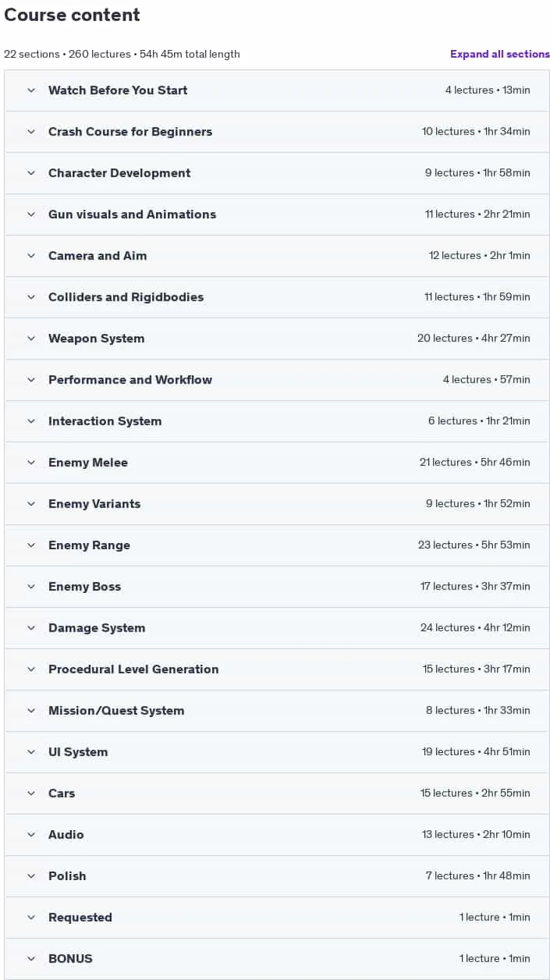Toggle the Camera and Aim chevron icon
Screen dimensions: 550x980
[x=31, y=256]
